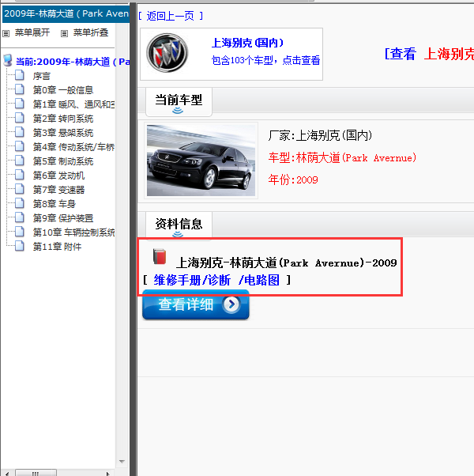The height and width of the screenshot is (476, 474).
Task: Select 第7章 变速器 chapter
Action: pos(58,190)
